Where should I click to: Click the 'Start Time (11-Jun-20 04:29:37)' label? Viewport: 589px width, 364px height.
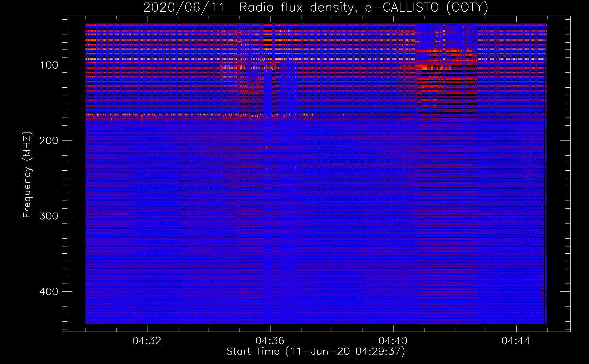316,352
